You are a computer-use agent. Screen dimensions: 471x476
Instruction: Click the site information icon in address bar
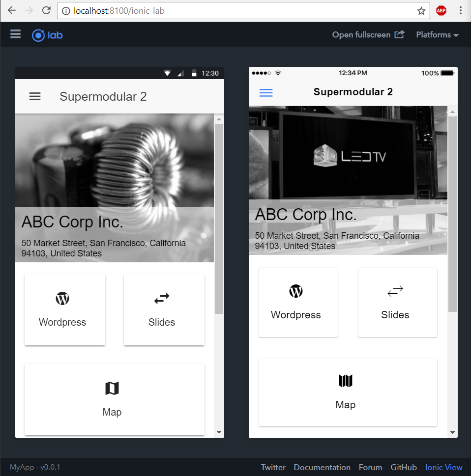point(66,11)
